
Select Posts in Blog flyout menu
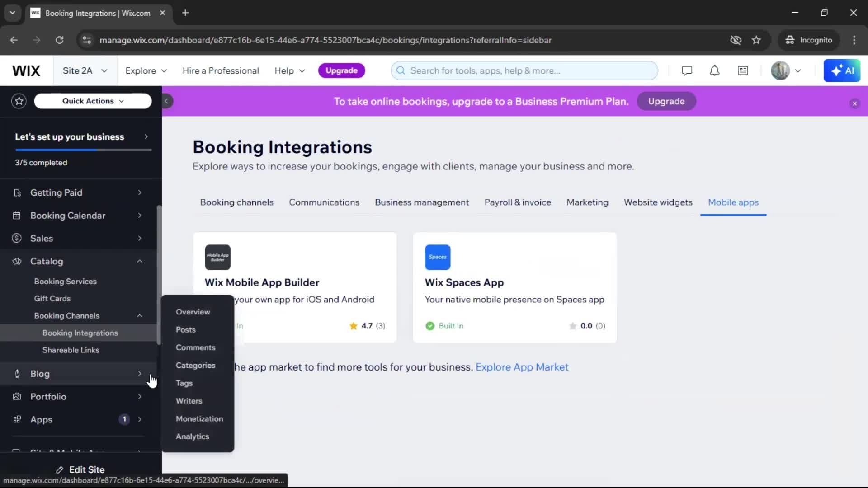click(186, 330)
